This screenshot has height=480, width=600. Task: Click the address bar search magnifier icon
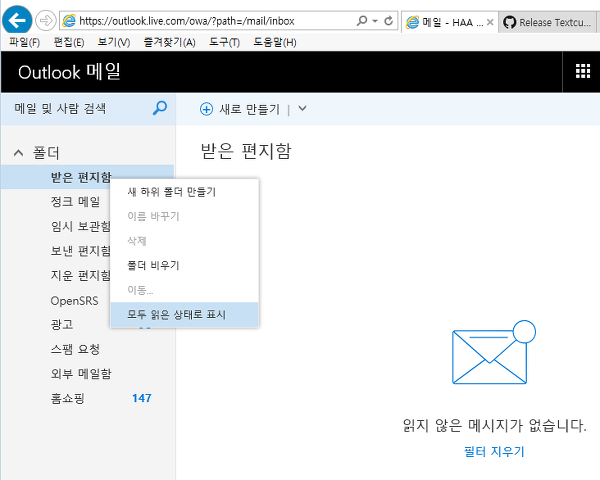click(x=362, y=21)
